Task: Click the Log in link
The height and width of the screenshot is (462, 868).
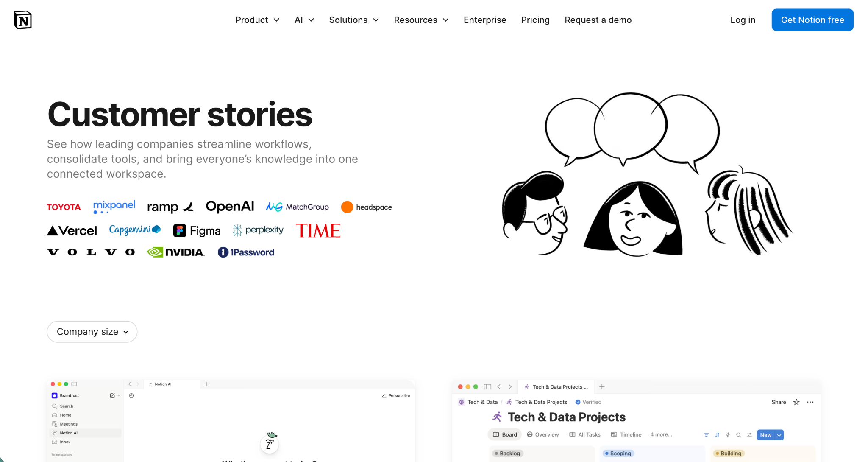Action: (743, 20)
